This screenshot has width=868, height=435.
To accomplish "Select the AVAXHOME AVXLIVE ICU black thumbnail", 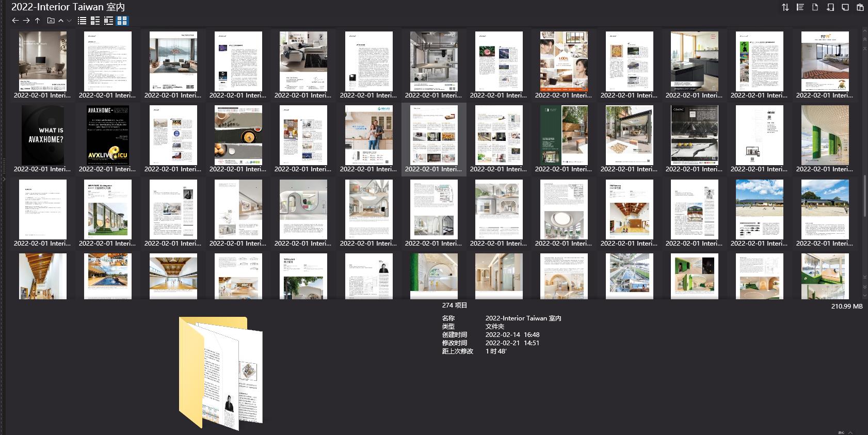I will coord(108,135).
